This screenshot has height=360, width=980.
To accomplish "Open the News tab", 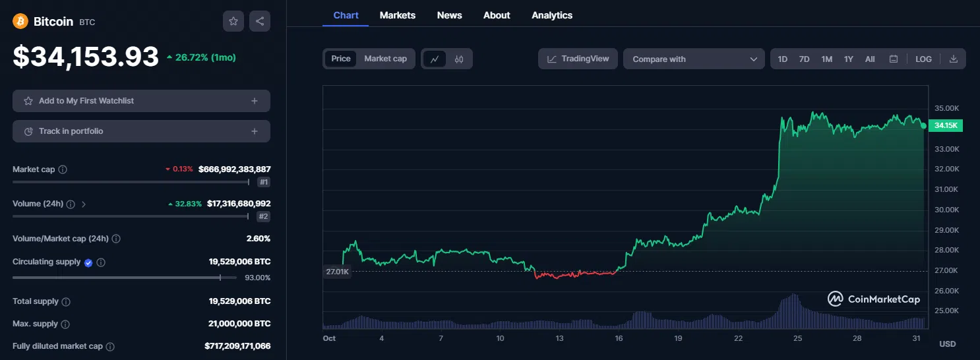I will 449,15.
